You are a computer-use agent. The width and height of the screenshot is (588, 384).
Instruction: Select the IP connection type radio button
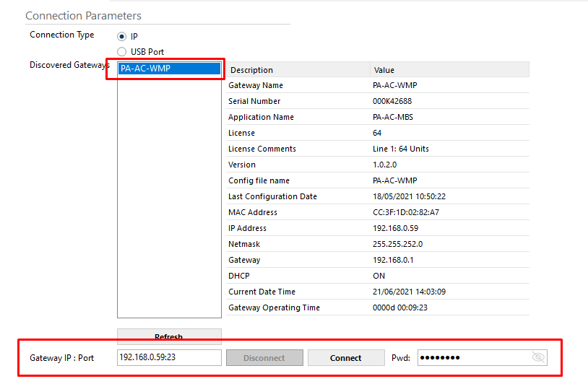click(x=121, y=36)
